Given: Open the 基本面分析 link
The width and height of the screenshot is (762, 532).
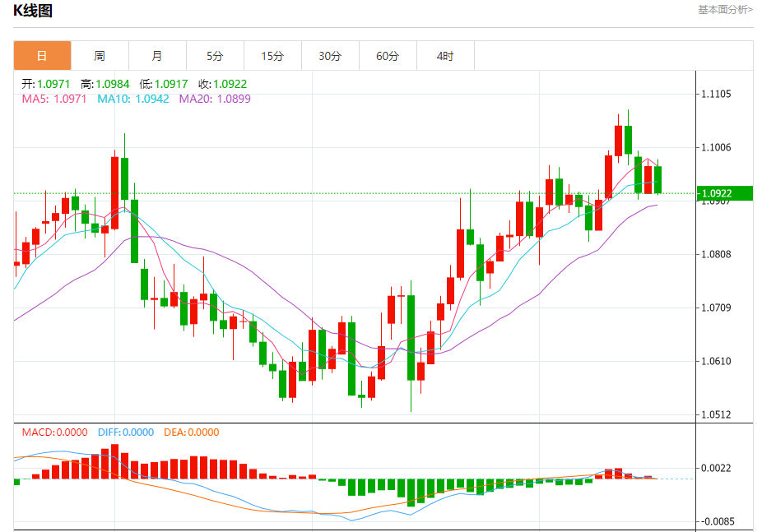Looking at the screenshot, I should pos(725,10).
